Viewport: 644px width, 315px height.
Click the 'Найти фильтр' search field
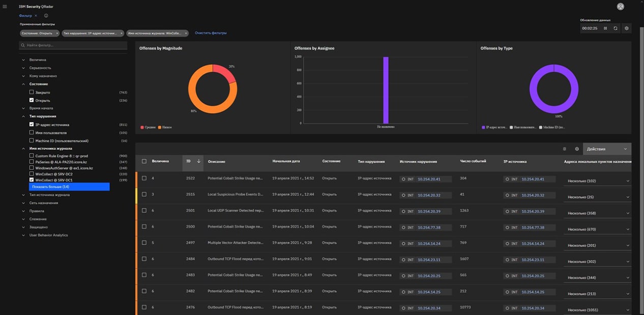(73, 45)
